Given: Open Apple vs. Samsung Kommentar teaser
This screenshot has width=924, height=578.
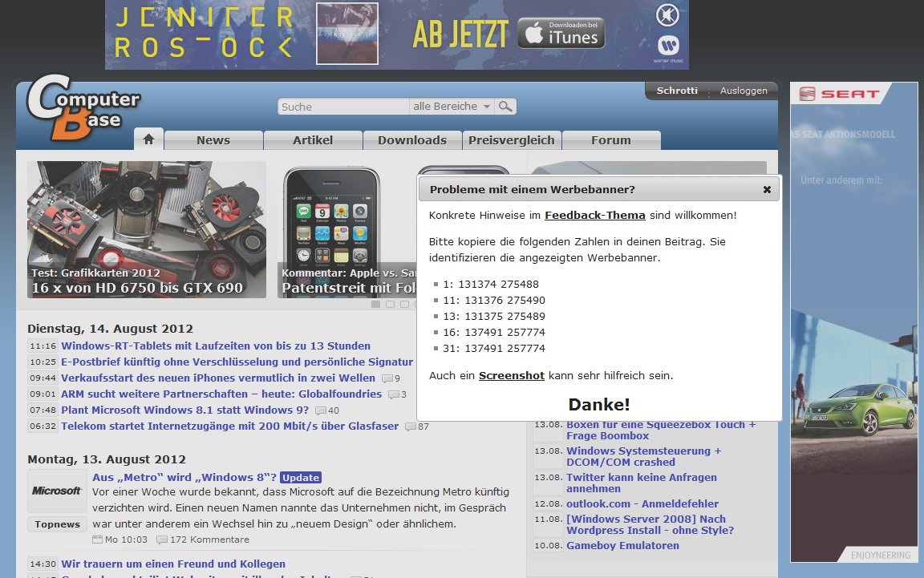Looking at the screenshot, I should pyautogui.click(x=347, y=232).
